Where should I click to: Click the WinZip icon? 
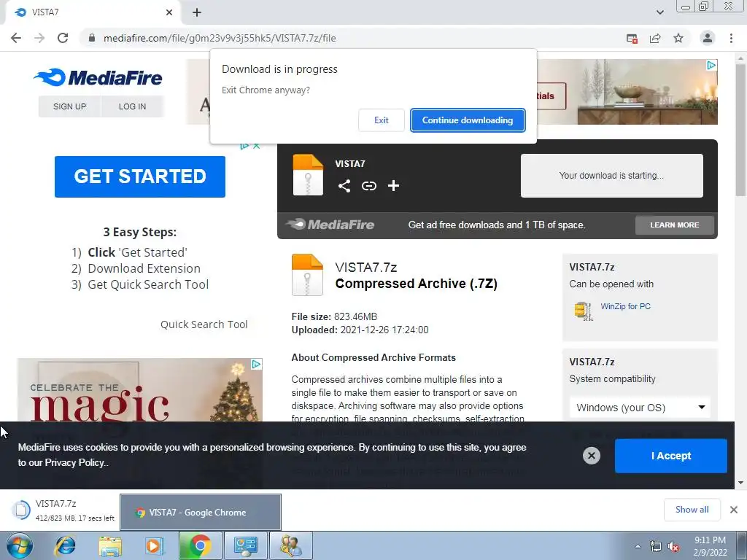point(583,311)
